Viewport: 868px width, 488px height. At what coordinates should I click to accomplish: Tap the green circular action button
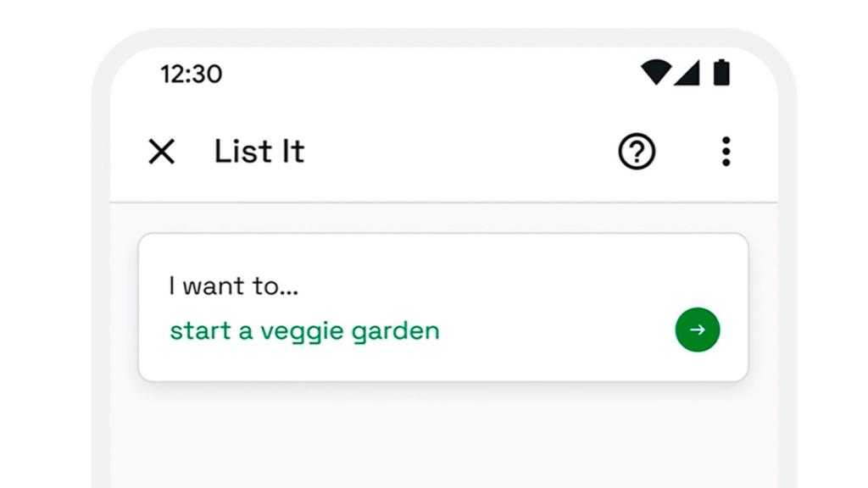pyautogui.click(x=696, y=330)
